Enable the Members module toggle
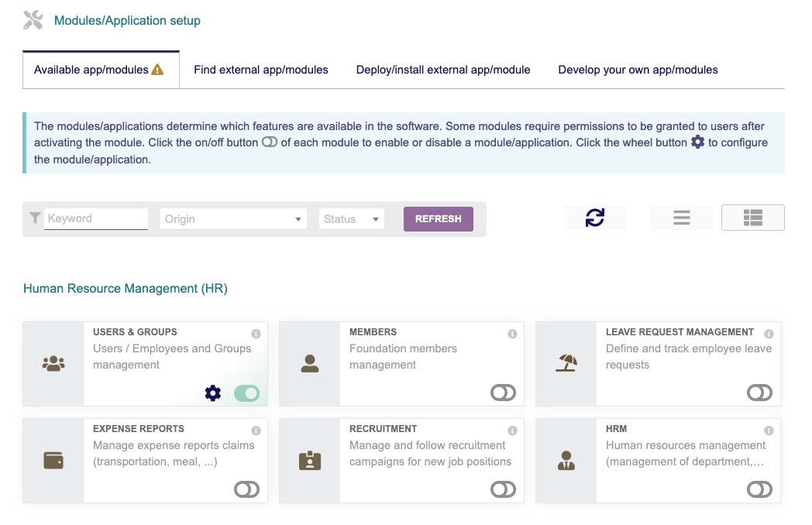812x525 pixels. [502, 393]
